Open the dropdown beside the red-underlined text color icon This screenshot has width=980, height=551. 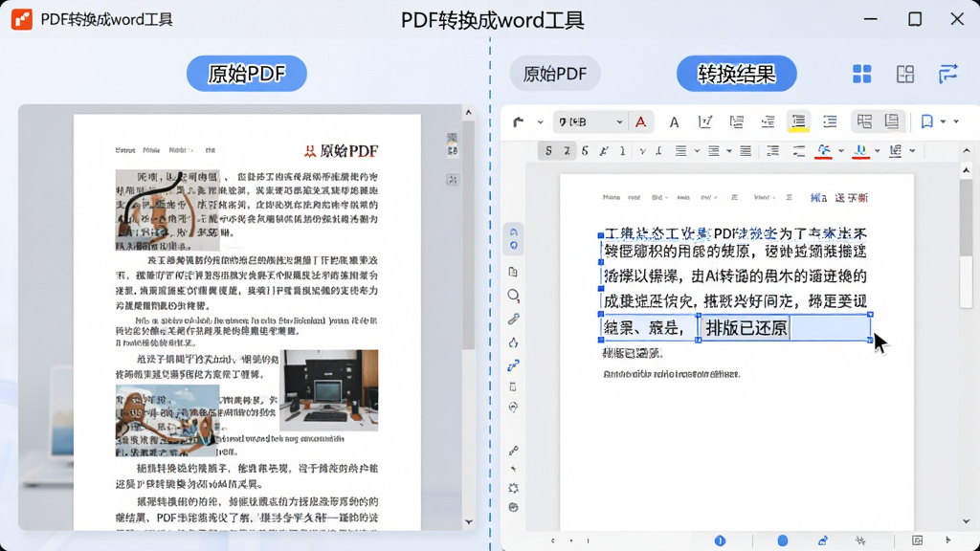(x=841, y=150)
